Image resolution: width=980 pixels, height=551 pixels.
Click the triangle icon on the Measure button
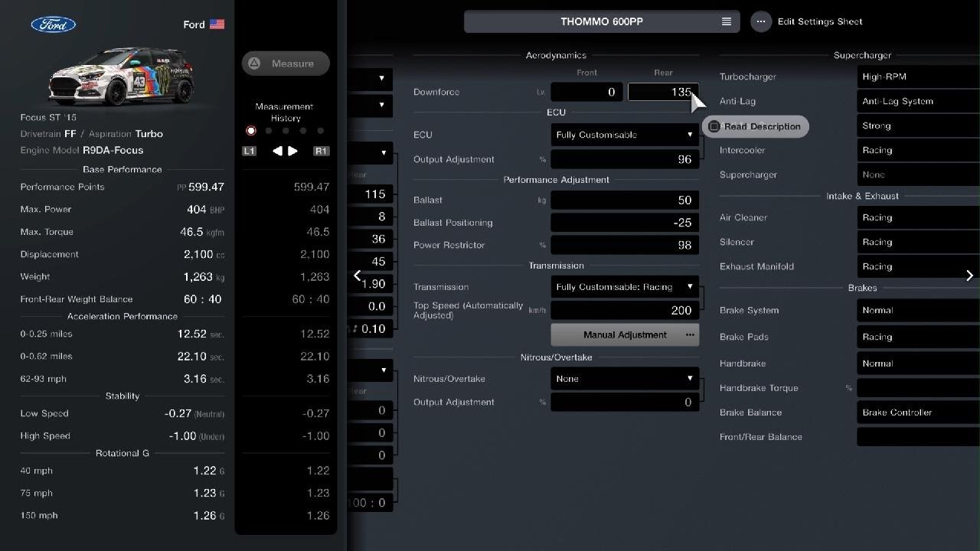click(x=254, y=64)
